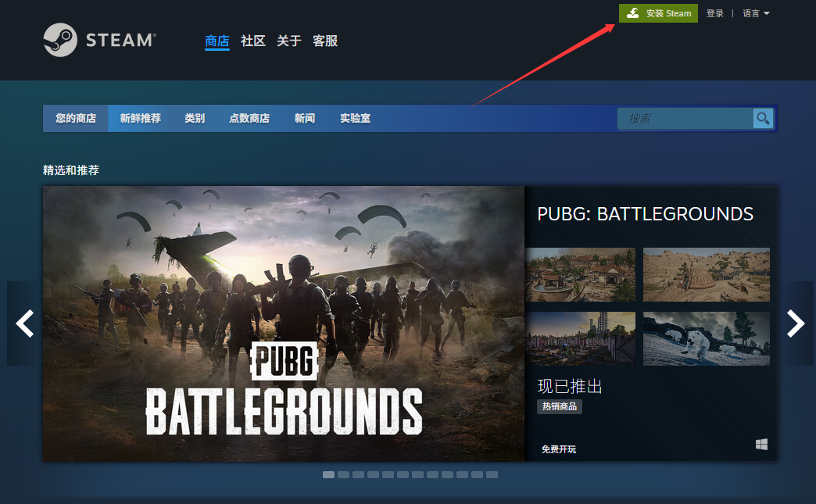
Task: Open the 类别 categories tab
Action: 195,119
